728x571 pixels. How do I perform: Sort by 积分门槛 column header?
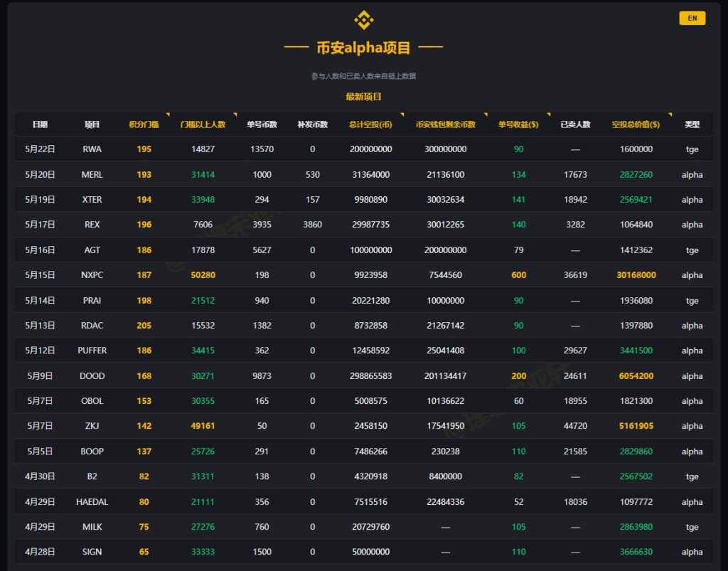(x=144, y=124)
